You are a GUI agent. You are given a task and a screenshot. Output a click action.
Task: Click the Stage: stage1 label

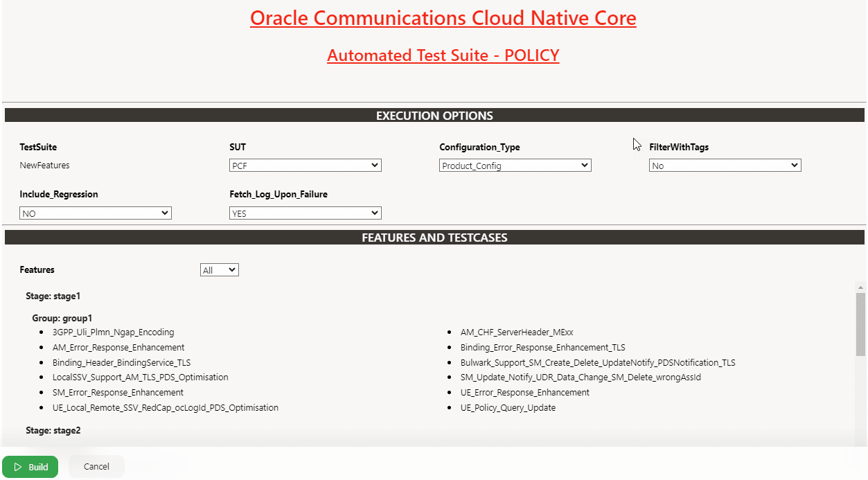click(53, 296)
